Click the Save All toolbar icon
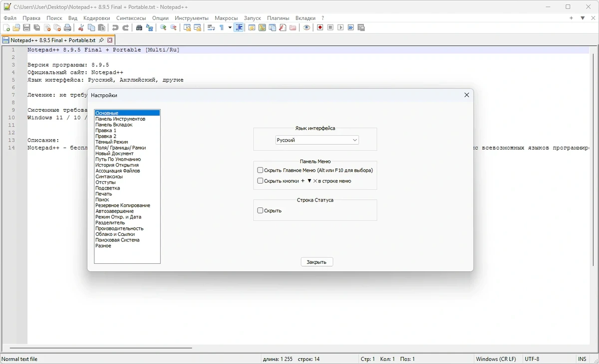 37,28
